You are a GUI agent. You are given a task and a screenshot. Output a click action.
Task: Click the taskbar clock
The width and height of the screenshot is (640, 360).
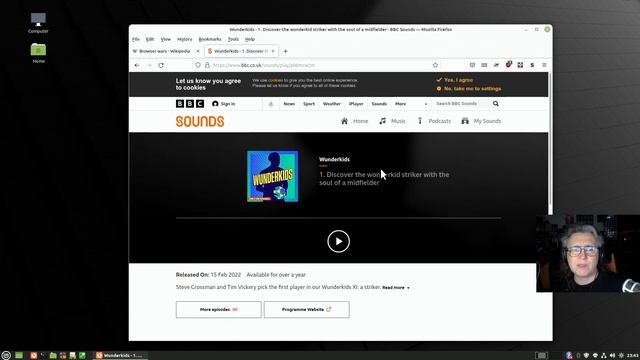tap(633, 356)
